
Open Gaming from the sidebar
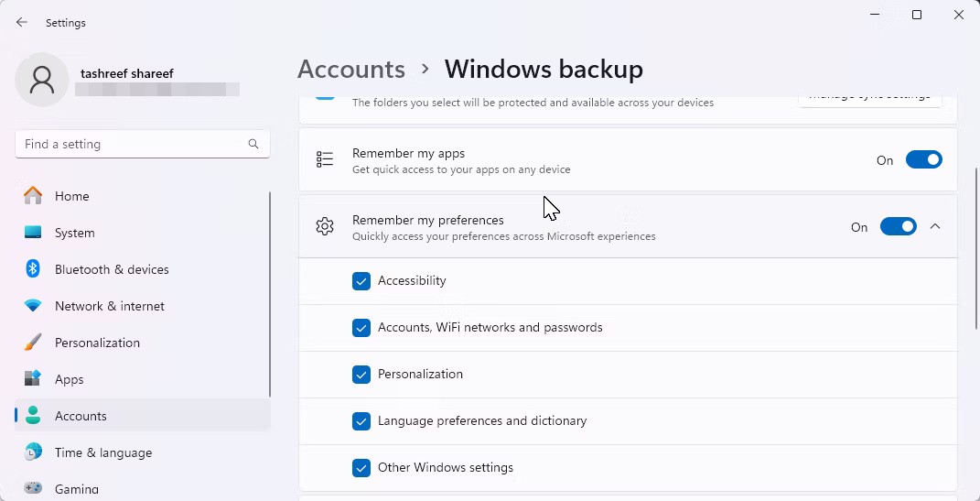[x=76, y=488]
